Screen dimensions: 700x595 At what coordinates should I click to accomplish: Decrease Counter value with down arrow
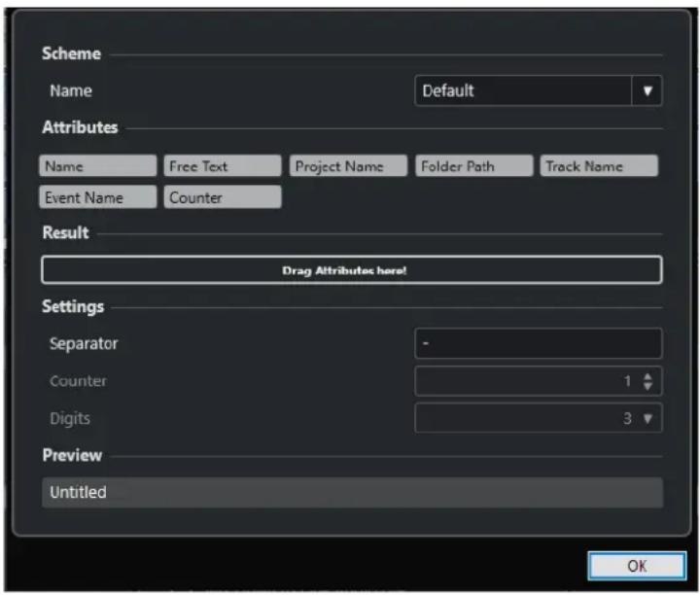(x=647, y=386)
